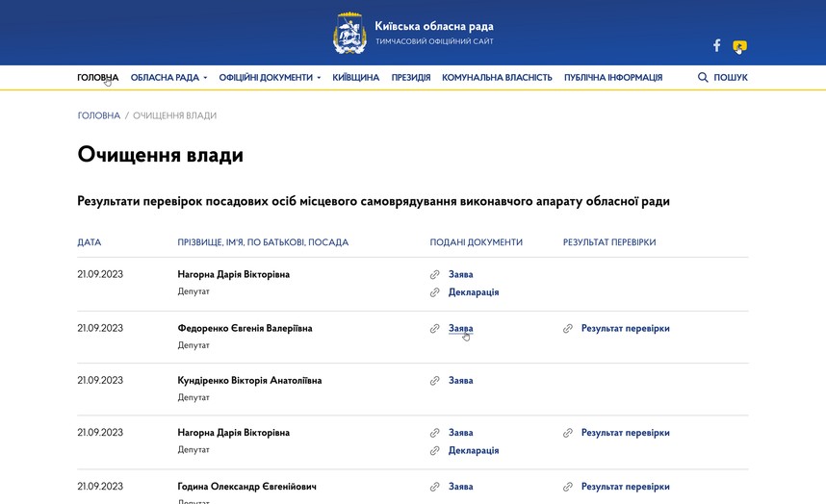The height and width of the screenshot is (504, 826).
Task: Click link icon beside second Нагорна Дарія Декларація
Action: coord(434,451)
